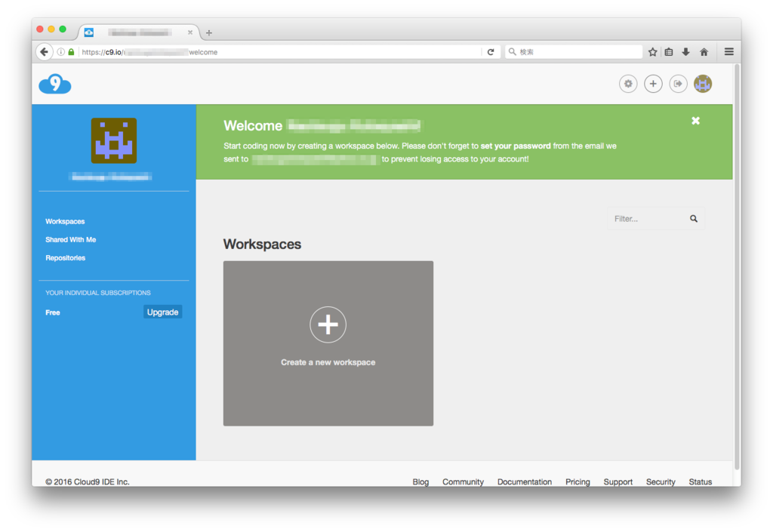Image resolution: width=773 pixels, height=532 pixels.
Task: Click the plus circle to create workspace
Action: pos(328,324)
